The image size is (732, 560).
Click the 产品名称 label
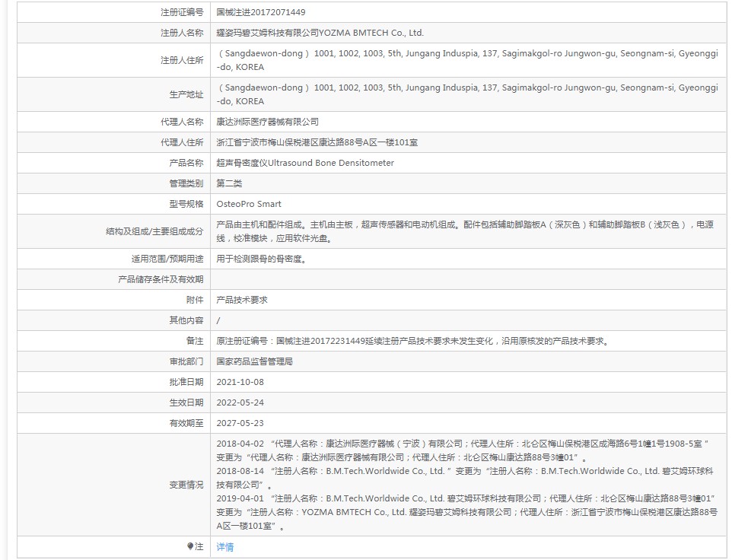(x=186, y=163)
